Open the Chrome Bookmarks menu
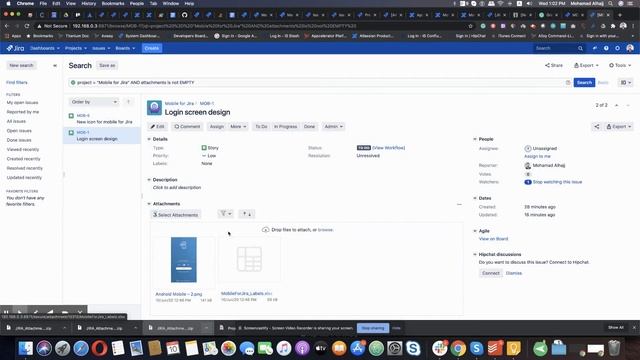The height and width of the screenshot is (360, 640). 113,3
